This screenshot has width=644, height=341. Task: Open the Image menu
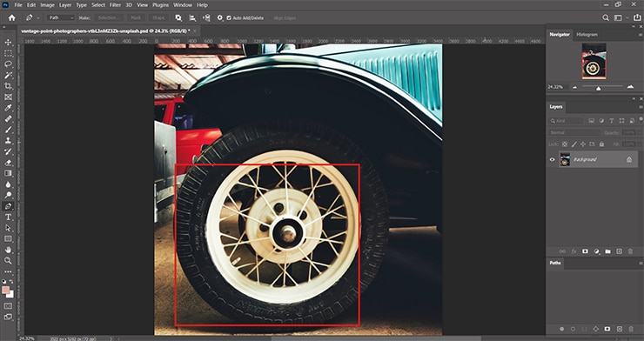tap(47, 5)
